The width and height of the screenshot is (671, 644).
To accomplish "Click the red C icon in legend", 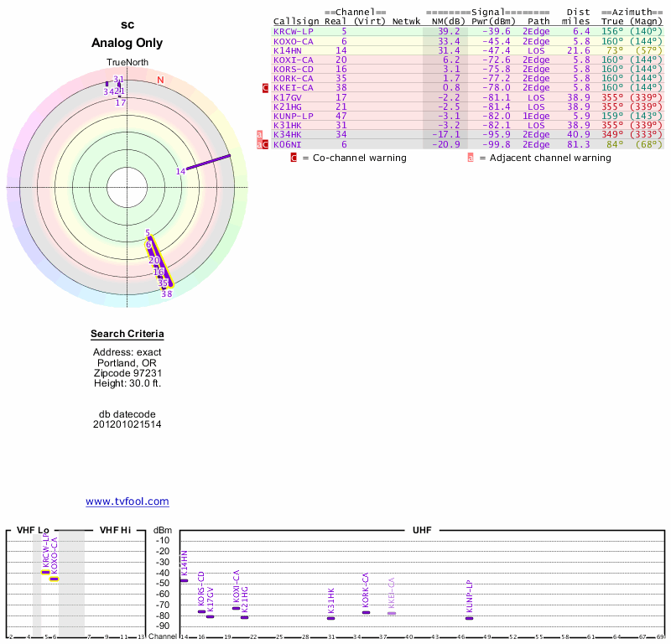I will point(294,158).
